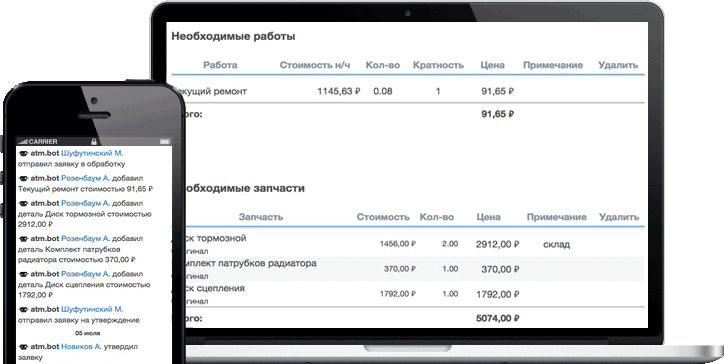Tap the lock icon in phone status bar
The height and width of the screenshot is (364, 724).
coord(94,141)
